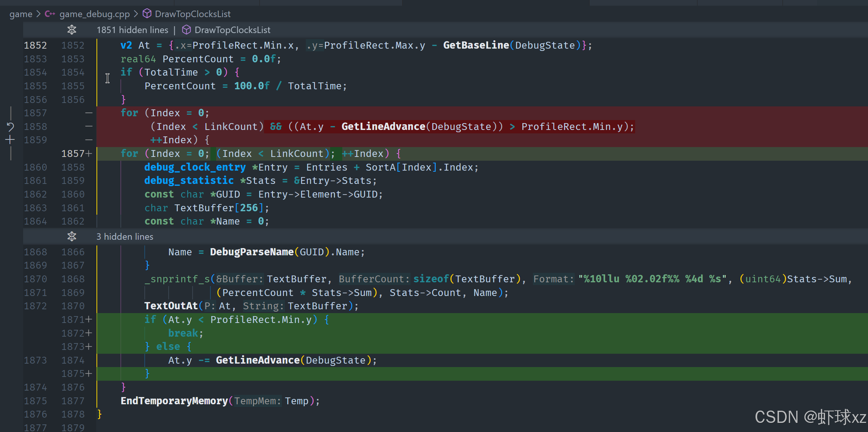Viewport: 868px width, 432px height.
Task: Click unfold icon beside 3 hidden lines
Action: pyautogui.click(x=72, y=236)
